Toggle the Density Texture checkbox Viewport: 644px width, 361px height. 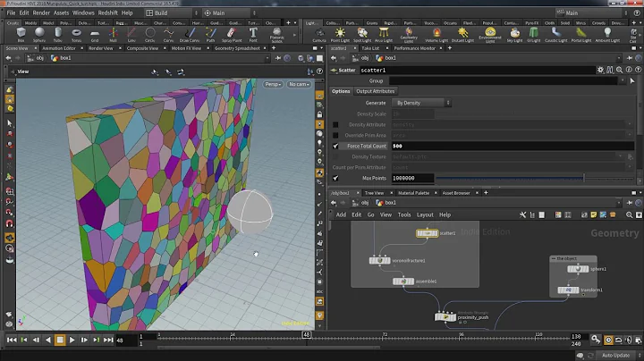click(335, 156)
